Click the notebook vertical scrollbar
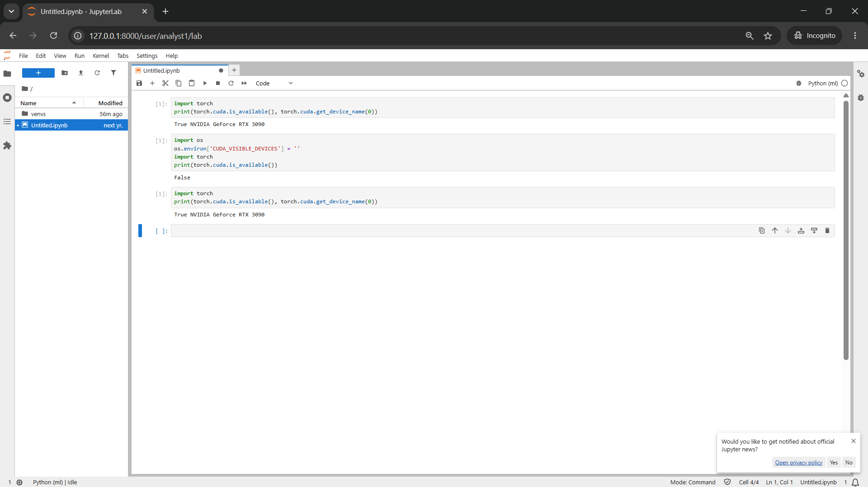Viewport: 868px width, 487px height. point(846,230)
